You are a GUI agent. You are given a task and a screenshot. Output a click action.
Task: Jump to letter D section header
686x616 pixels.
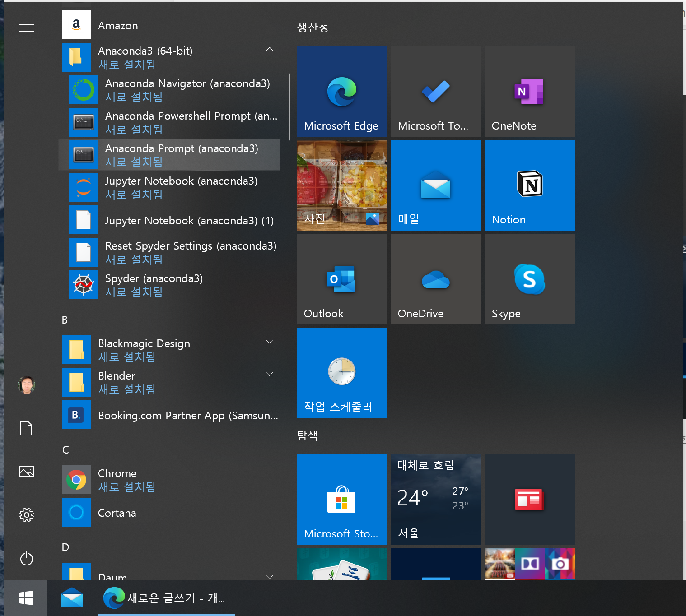[x=65, y=547]
